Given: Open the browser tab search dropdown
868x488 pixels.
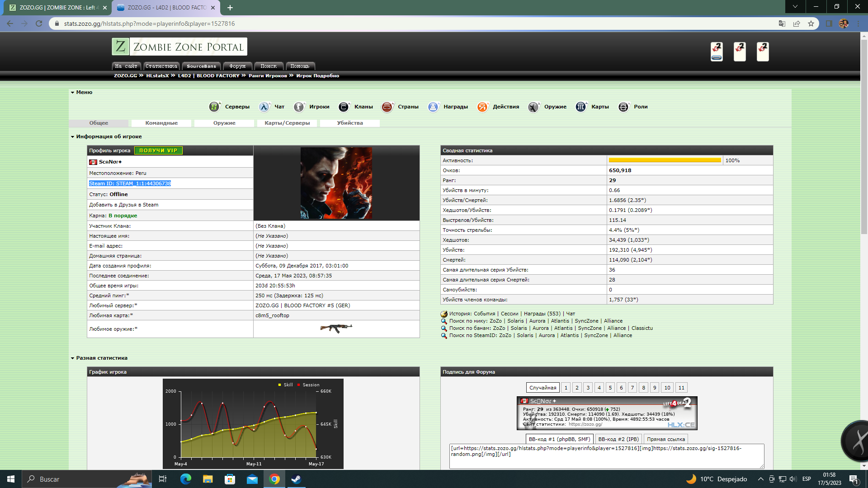Looking at the screenshot, I should pos(795,7).
